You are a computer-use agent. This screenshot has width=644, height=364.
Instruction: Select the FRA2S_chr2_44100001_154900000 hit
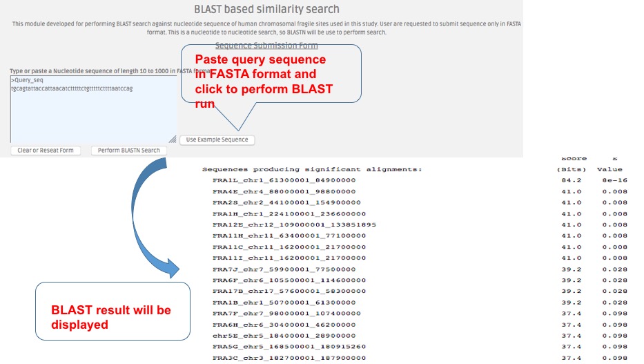click(286, 202)
